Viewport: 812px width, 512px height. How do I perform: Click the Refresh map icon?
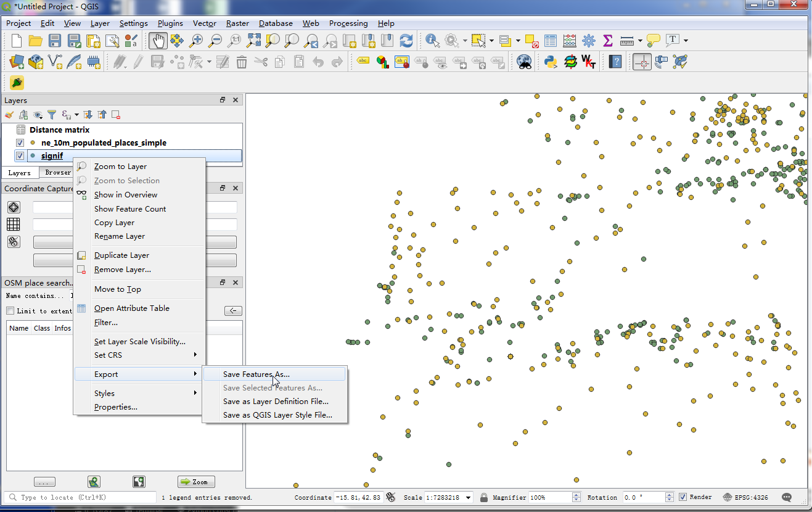coord(406,41)
